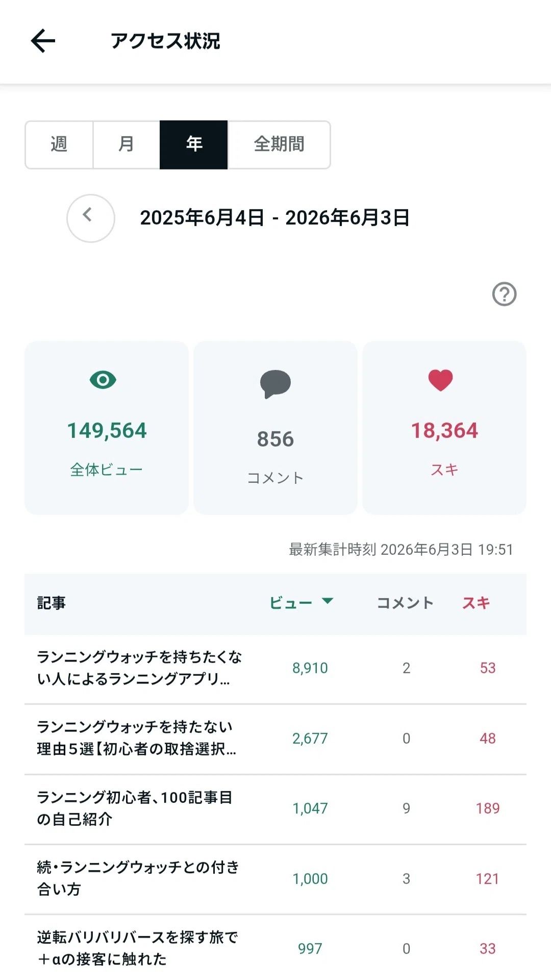Tap the green eye icon for total views
The image size is (551, 980).
(103, 380)
